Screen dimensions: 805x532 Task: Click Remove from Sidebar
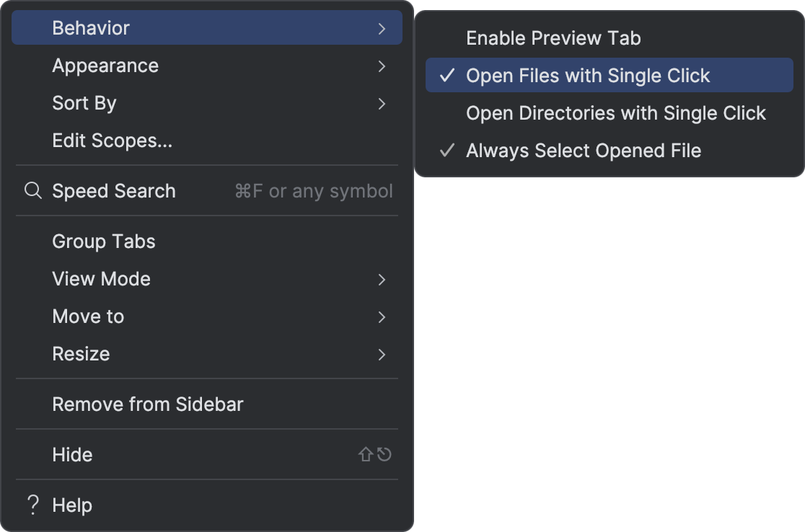148,404
